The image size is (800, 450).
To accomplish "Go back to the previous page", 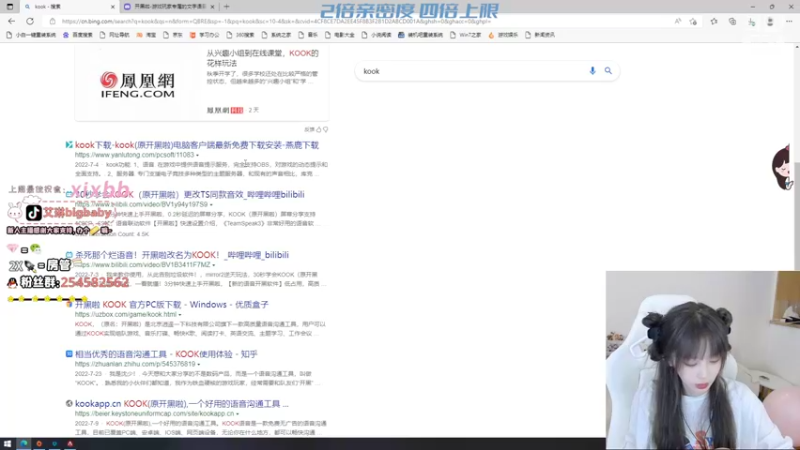I will tap(11, 21).
